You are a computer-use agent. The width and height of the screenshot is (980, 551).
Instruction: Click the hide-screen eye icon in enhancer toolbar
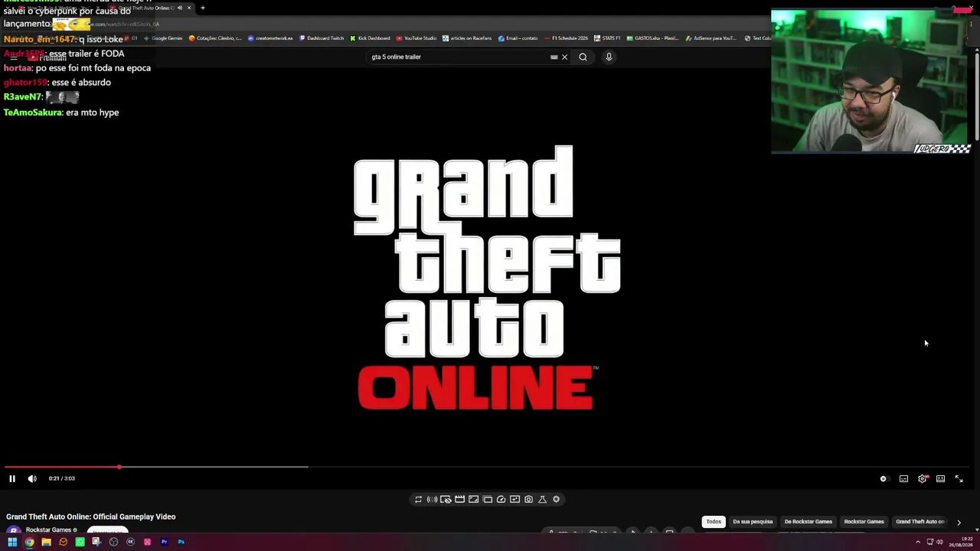click(x=446, y=500)
